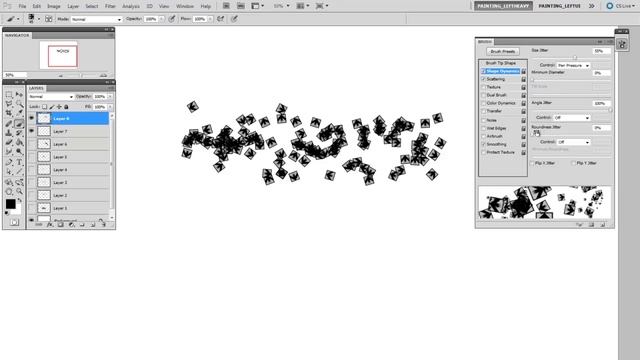Toggle the Brush panel from options bar
Screen dimensions: 640x360
[49, 19]
